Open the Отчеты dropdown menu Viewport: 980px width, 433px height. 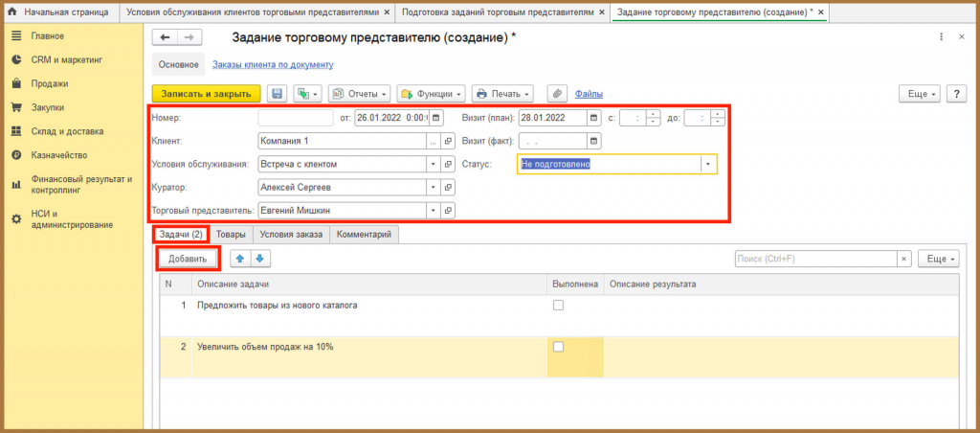click(360, 94)
